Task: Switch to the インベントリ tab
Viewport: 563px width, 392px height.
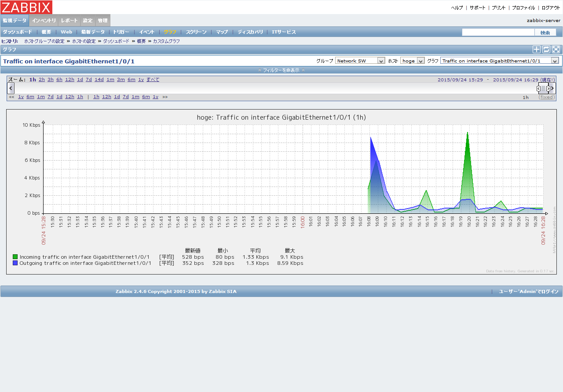Action: coord(44,20)
